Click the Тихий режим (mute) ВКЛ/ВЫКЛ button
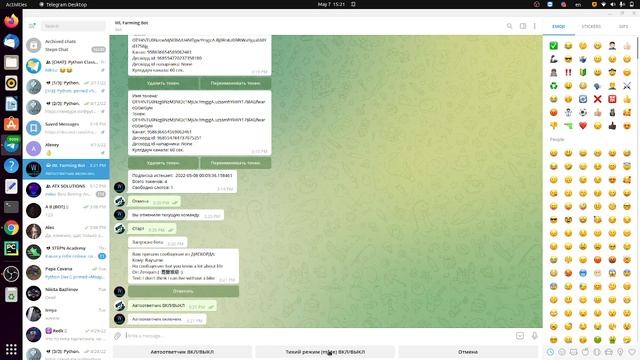Screen dimensions: 640x360 coord(325,352)
